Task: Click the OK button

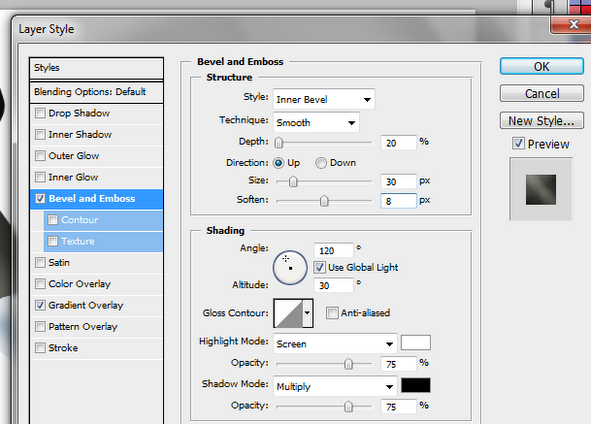Action: tap(542, 66)
